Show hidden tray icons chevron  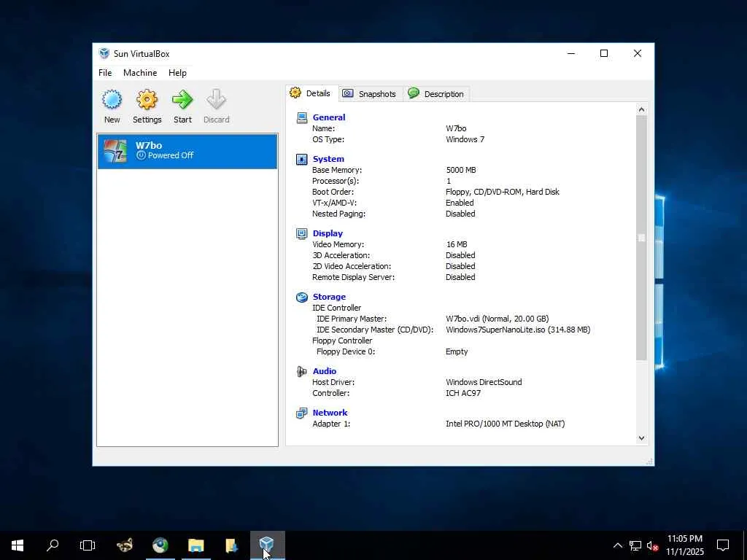pos(617,545)
